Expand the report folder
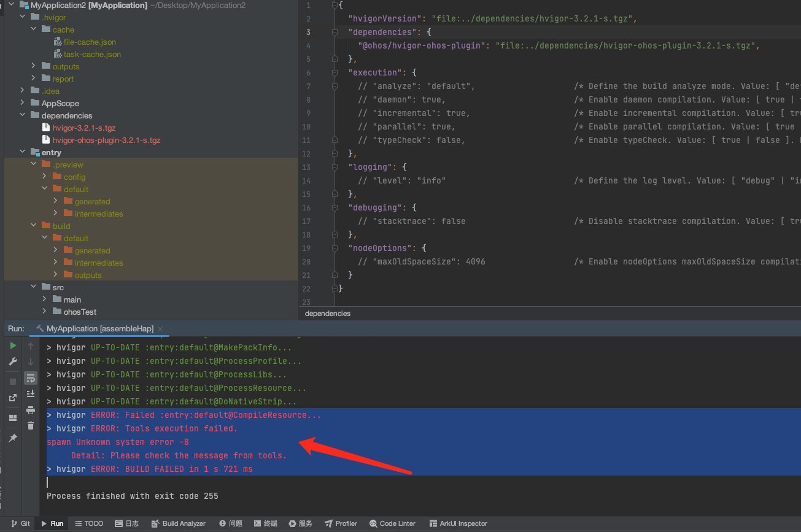 pos(34,79)
